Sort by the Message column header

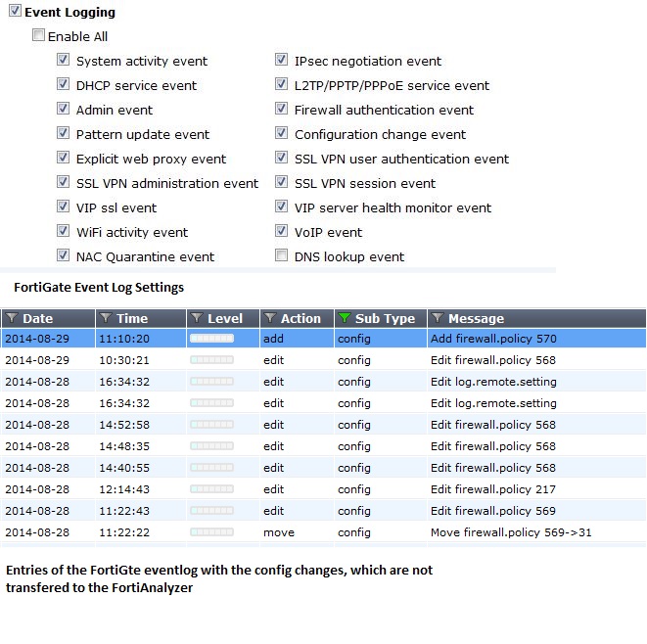click(x=476, y=318)
